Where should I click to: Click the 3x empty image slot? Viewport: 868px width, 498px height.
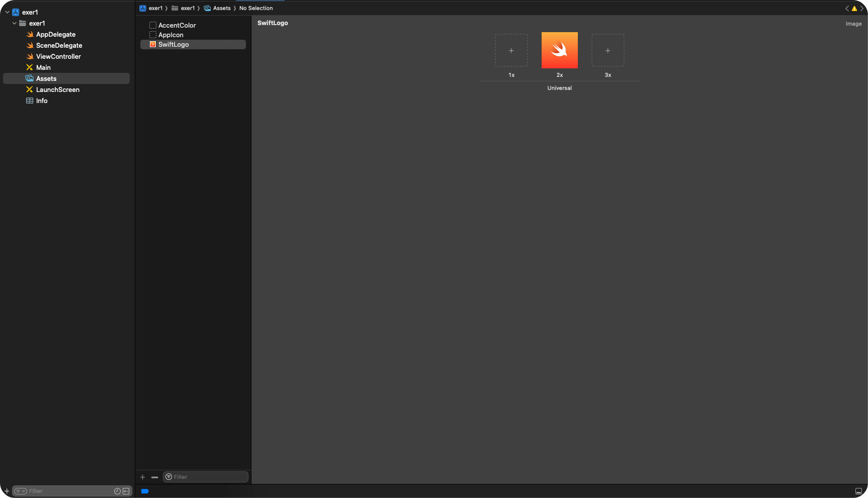coord(608,50)
